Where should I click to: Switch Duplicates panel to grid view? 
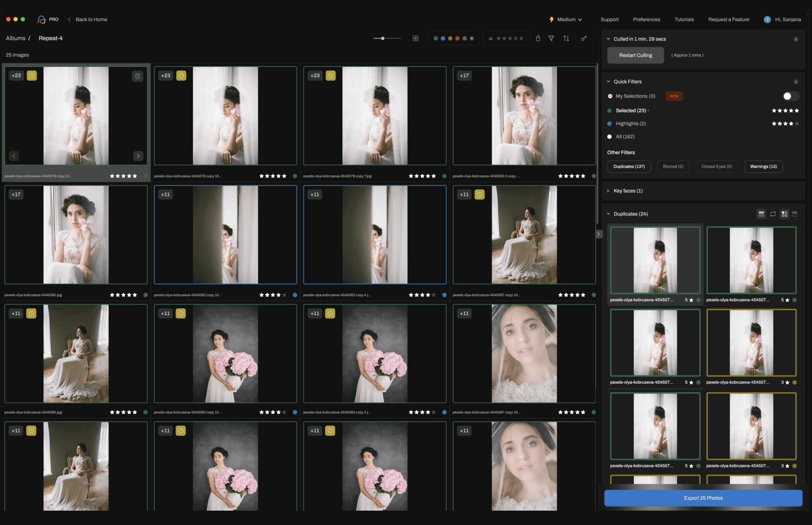pyautogui.click(x=784, y=214)
